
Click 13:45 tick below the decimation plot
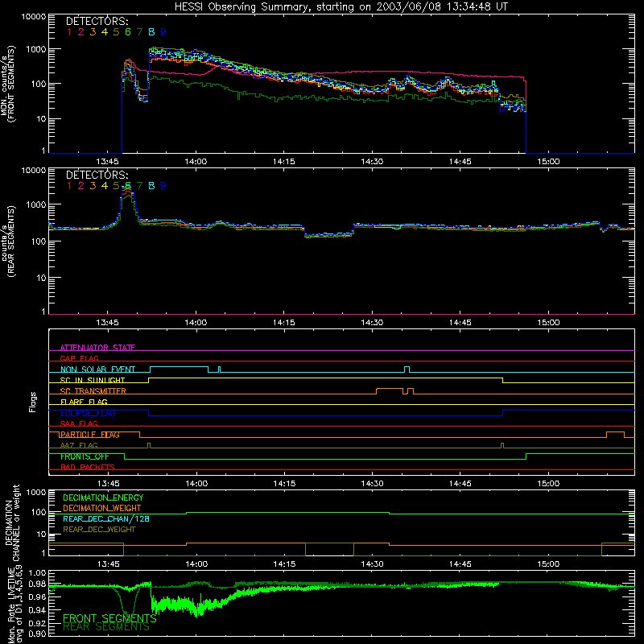(x=109, y=564)
